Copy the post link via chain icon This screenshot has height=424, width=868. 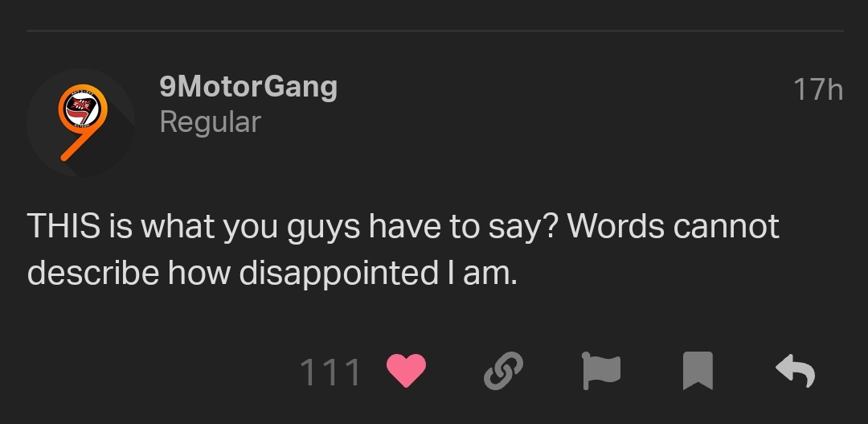pyautogui.click(x=503, y=371)
